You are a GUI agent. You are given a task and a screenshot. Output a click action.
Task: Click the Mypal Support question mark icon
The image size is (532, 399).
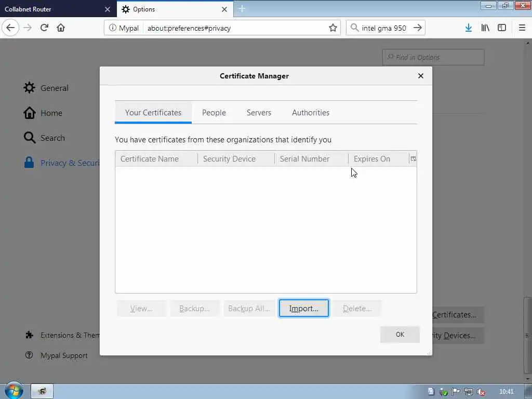point(29,355)
